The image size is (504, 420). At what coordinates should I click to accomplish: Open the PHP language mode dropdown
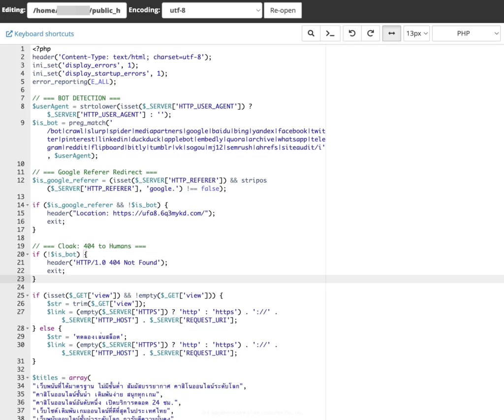pos(466,33)
